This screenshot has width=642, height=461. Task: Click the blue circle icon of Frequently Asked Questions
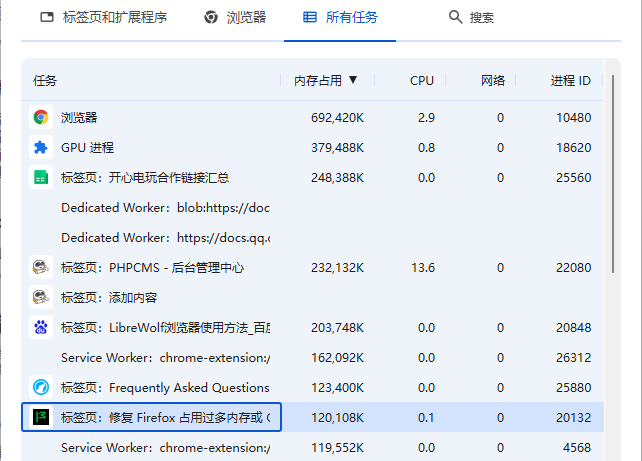tap(41, 387)
